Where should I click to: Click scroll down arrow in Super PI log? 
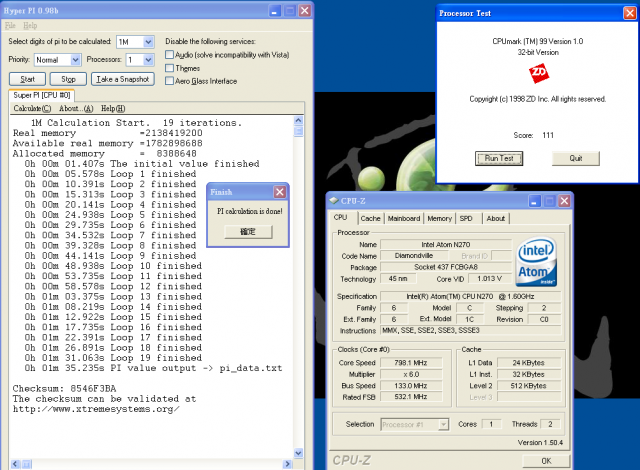point(298,453)
